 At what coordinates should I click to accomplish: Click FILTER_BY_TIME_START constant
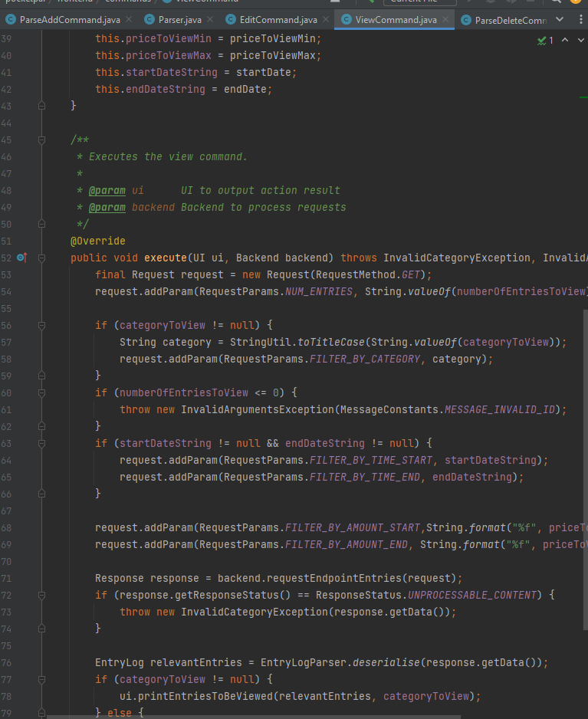click(371, 460)
